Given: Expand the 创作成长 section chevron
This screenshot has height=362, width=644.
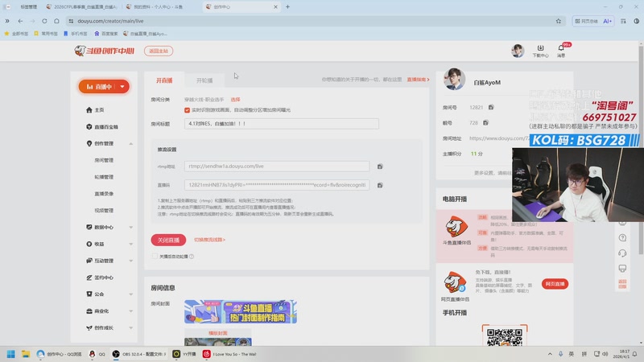Looking at the screenshot, I should [x=130, y=327].
